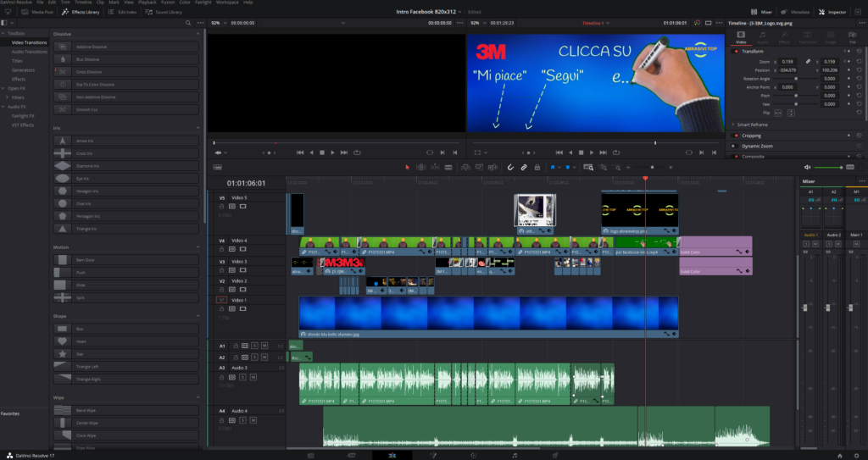Enable the Dynamic Zoom toggle
868x460 pixels.
coord(734,147)
